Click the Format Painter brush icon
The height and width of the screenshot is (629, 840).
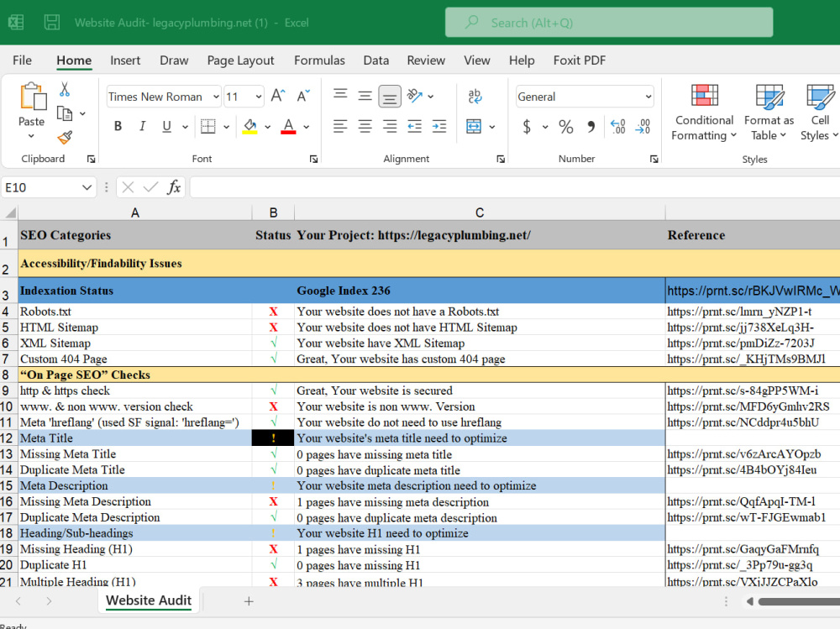point(65,138)
